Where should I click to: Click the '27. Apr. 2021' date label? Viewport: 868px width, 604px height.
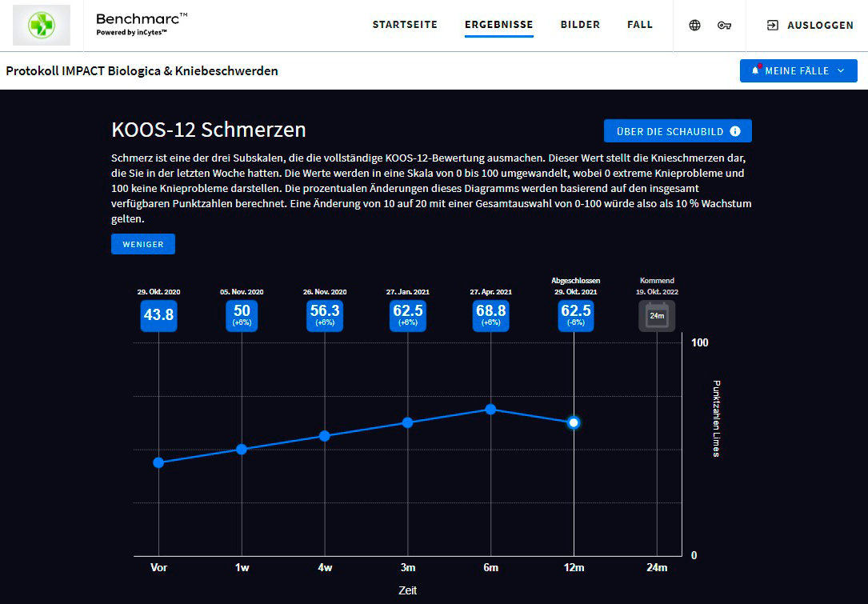(x=491, y=292)
